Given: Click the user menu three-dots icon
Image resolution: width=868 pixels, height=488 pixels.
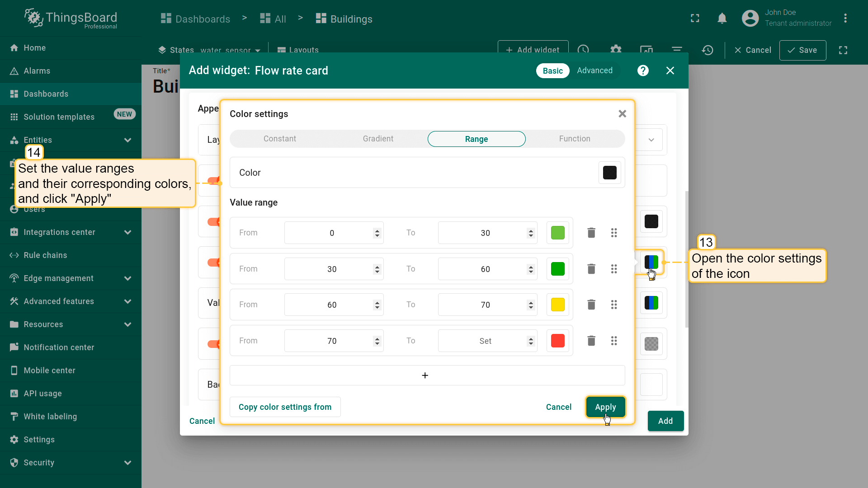Looking at the screenshot, I should [845, 19].
